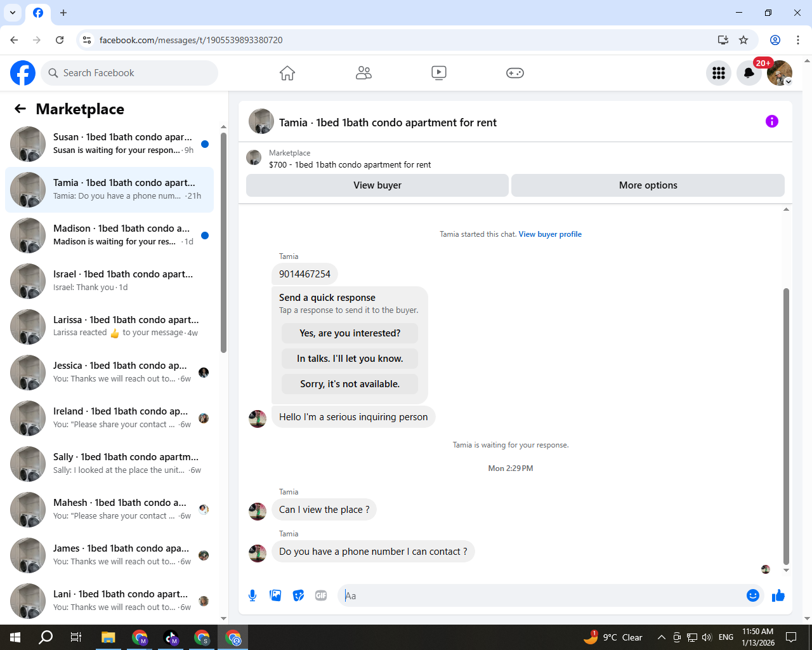Open the Susan conversation

(109, 144)
